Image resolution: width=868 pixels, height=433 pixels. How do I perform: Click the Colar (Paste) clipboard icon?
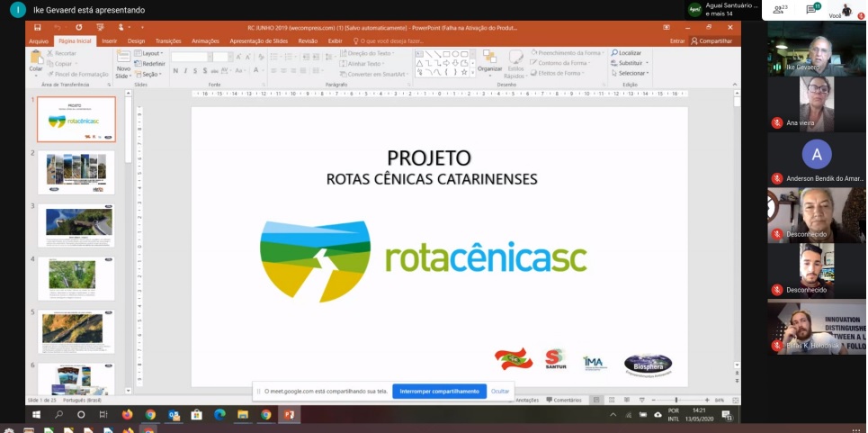(x=36, y=57)
